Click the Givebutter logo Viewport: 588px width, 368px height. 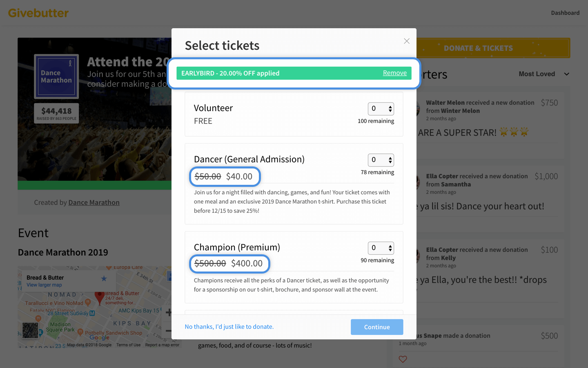38,13
